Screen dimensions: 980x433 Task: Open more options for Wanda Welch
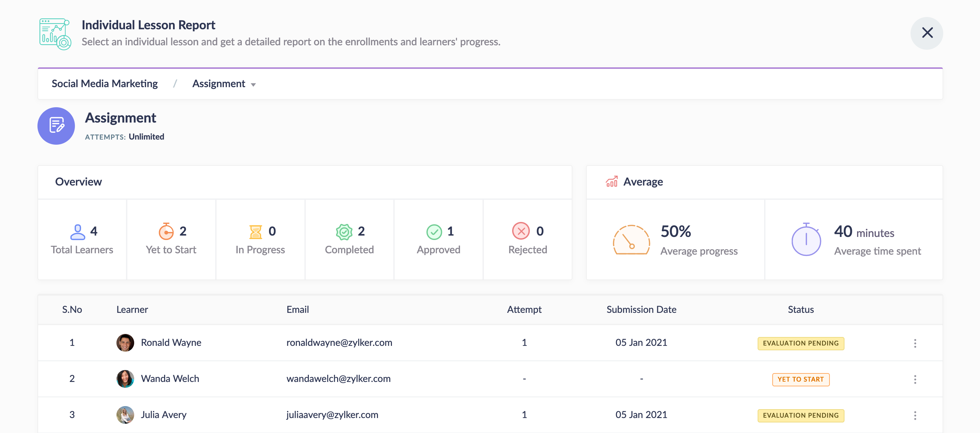tap(915, 379)
